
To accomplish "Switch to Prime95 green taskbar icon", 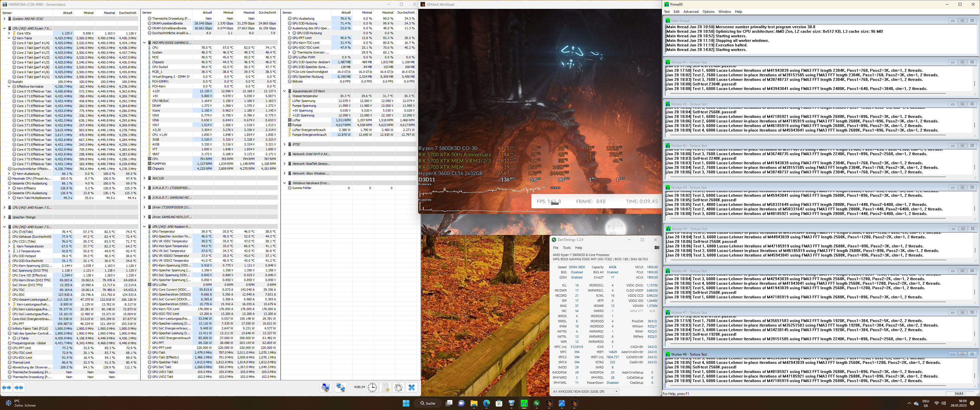I will tap(524, 403).
